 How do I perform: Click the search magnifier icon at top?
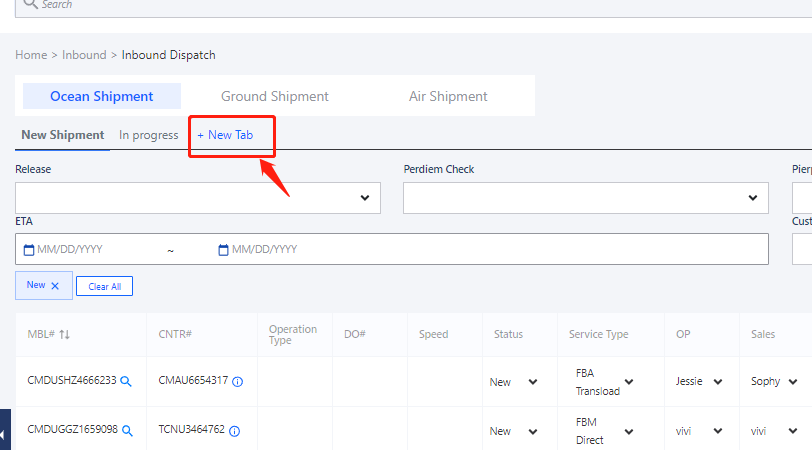(x=30, y=4)
